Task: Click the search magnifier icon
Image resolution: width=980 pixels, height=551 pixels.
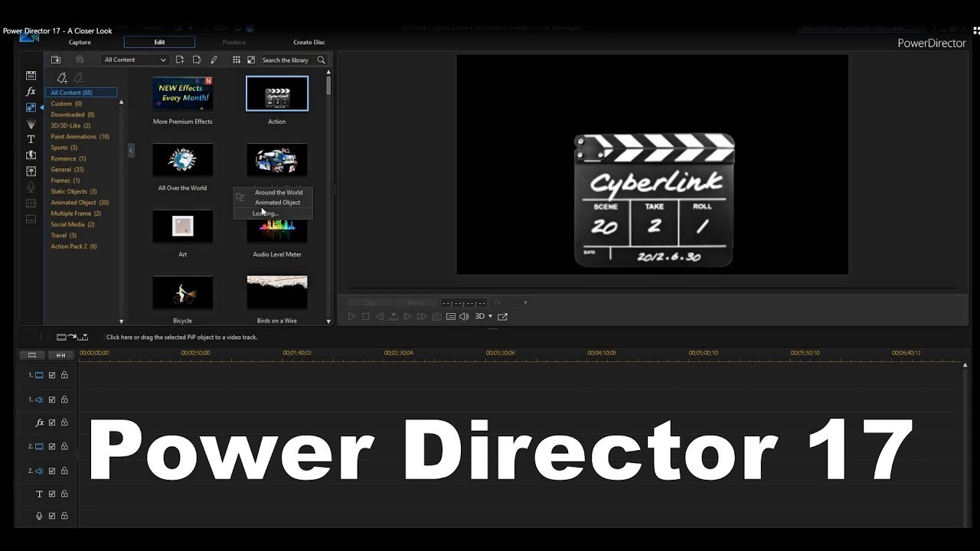Action: (321, 60)
